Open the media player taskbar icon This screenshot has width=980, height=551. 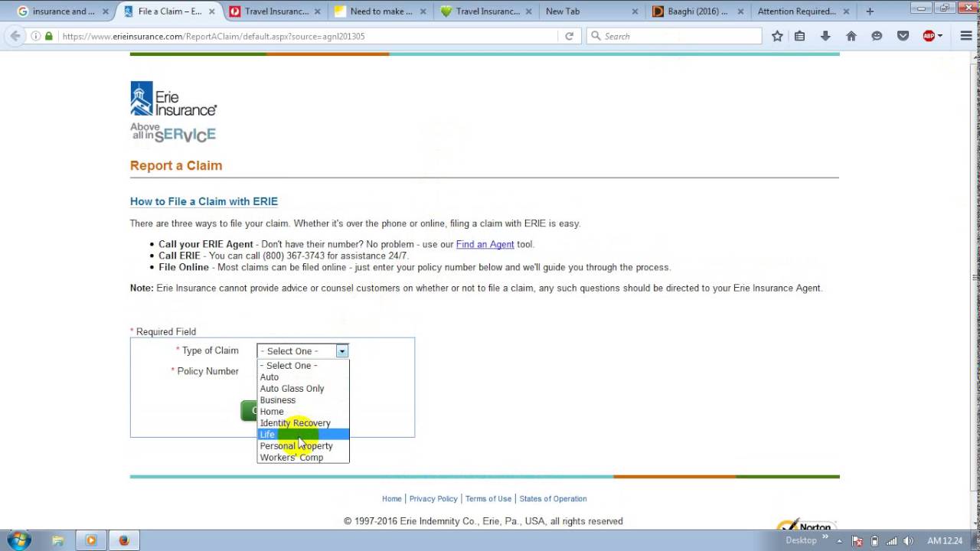tap(91, 540)
